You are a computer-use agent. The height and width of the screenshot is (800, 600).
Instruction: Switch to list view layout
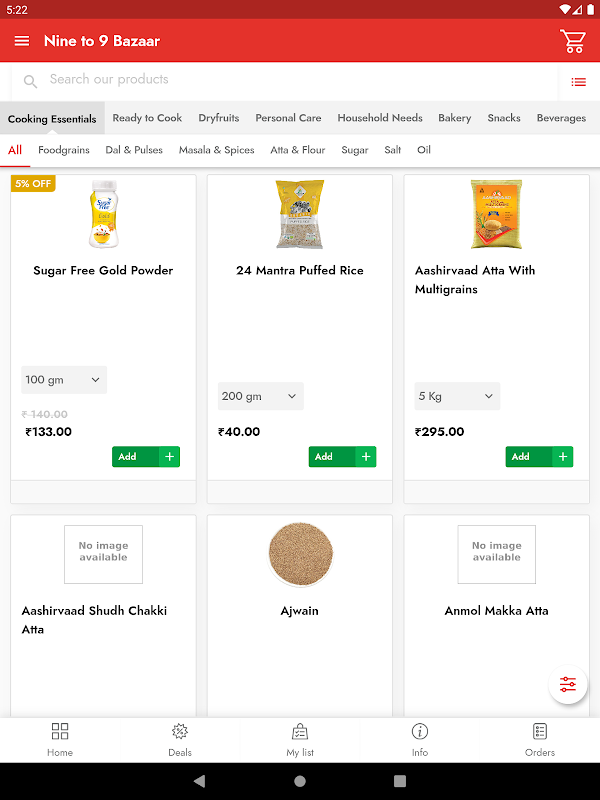coord(578,82)
